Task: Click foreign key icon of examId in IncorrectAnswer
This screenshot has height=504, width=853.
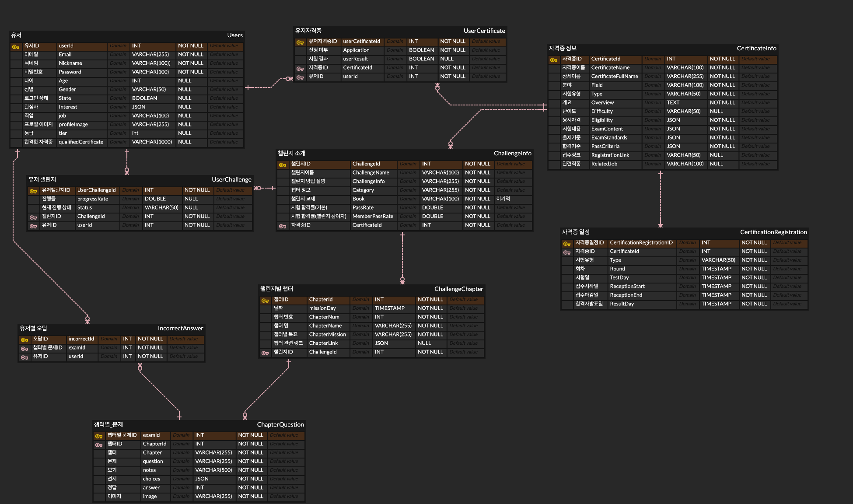Action: click(x=24, y=348)
